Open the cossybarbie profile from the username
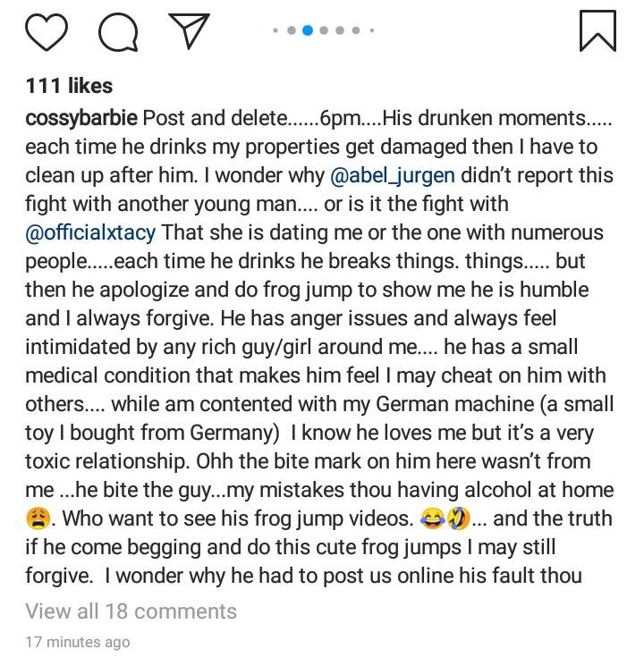Screen dimensions: 644x657 81,118
